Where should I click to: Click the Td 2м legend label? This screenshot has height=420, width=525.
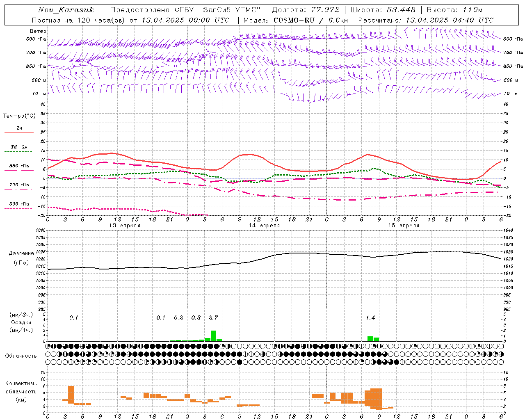pos(19,147)
